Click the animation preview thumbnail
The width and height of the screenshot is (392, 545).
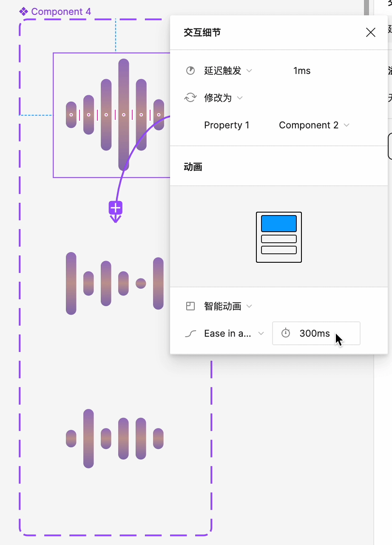(x=279, y=237)
